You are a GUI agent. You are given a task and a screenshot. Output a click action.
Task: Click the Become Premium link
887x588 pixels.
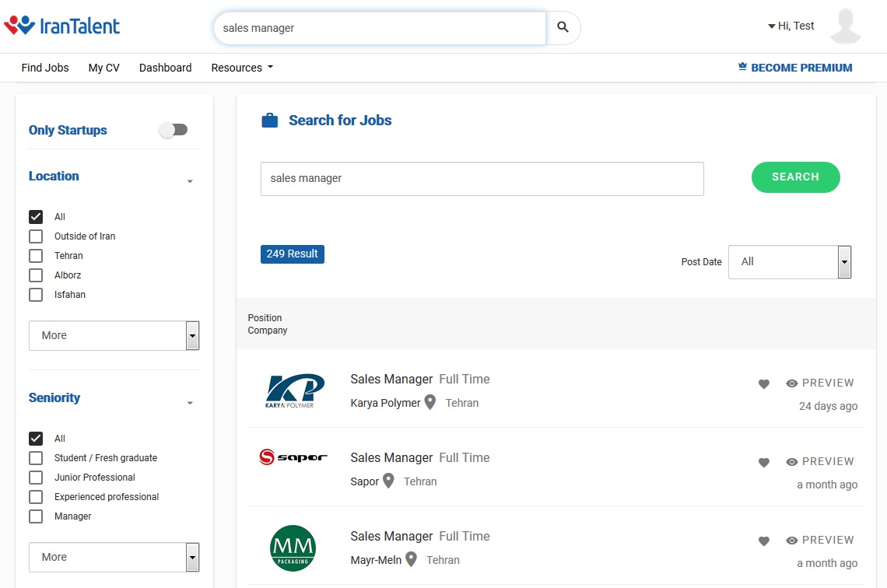(x=795, y=68)
